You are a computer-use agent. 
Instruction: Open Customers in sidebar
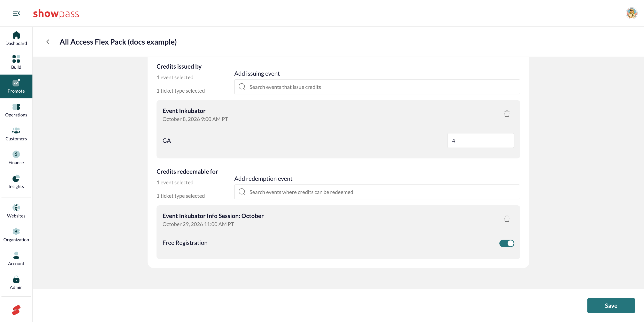16,134
